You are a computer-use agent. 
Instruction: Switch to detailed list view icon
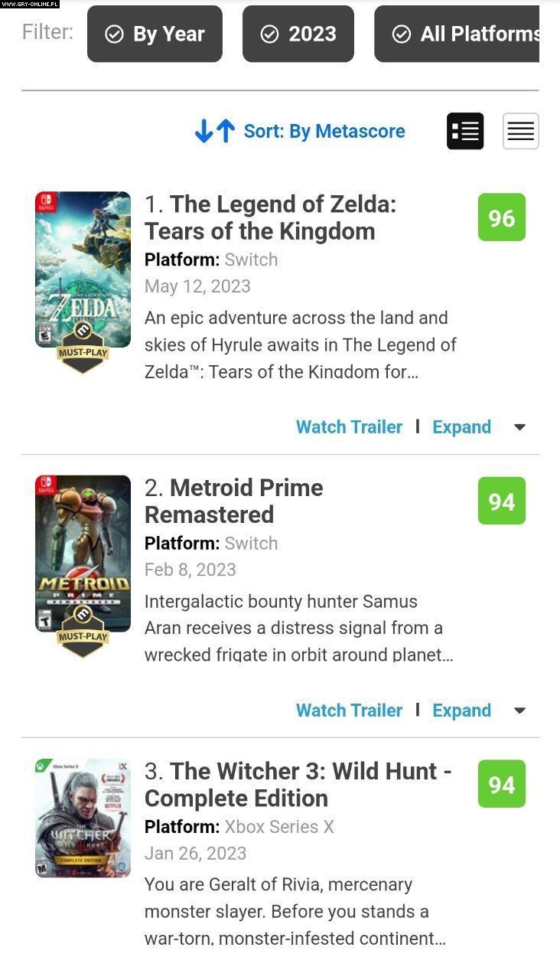point(465,132)
